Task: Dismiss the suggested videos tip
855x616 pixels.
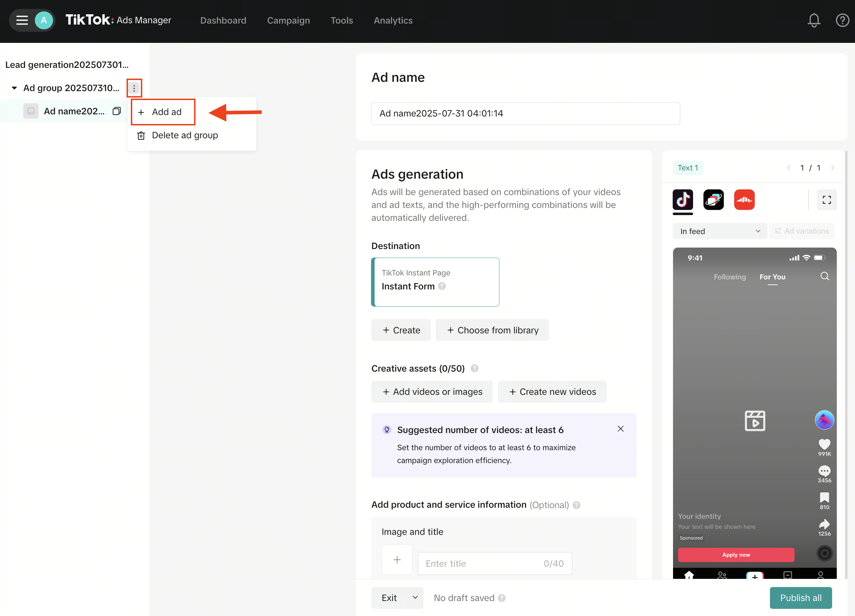Action: click(x=621, y=429)
